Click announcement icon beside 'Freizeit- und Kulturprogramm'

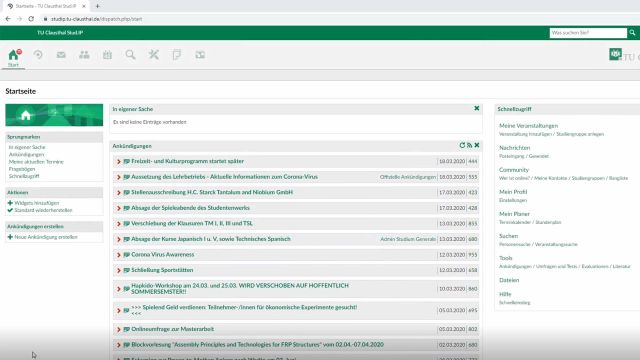(127, 162)
